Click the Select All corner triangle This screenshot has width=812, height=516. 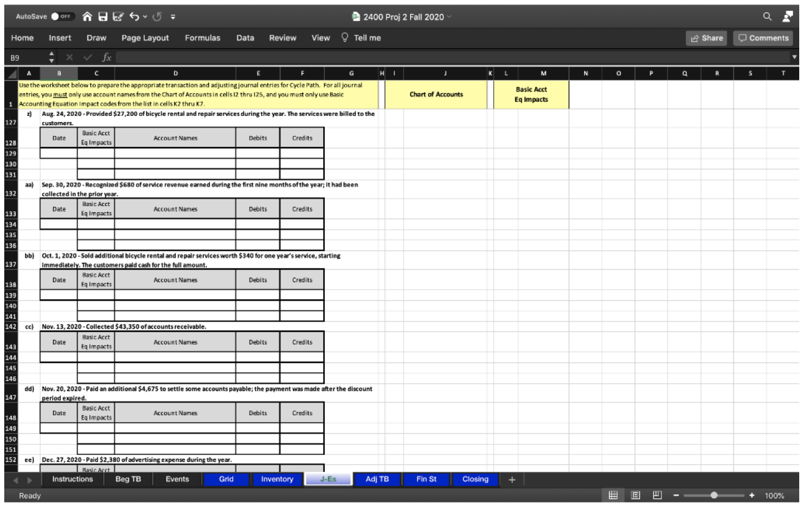(12, 73)
